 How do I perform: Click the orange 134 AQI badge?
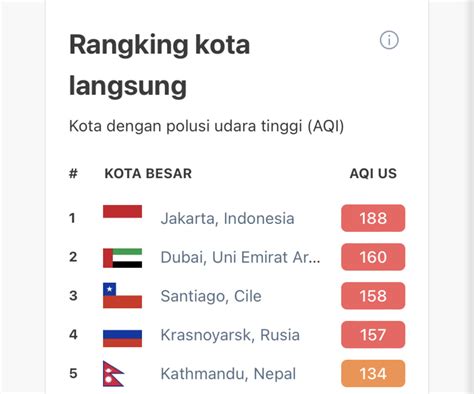[x=373, y=373]
